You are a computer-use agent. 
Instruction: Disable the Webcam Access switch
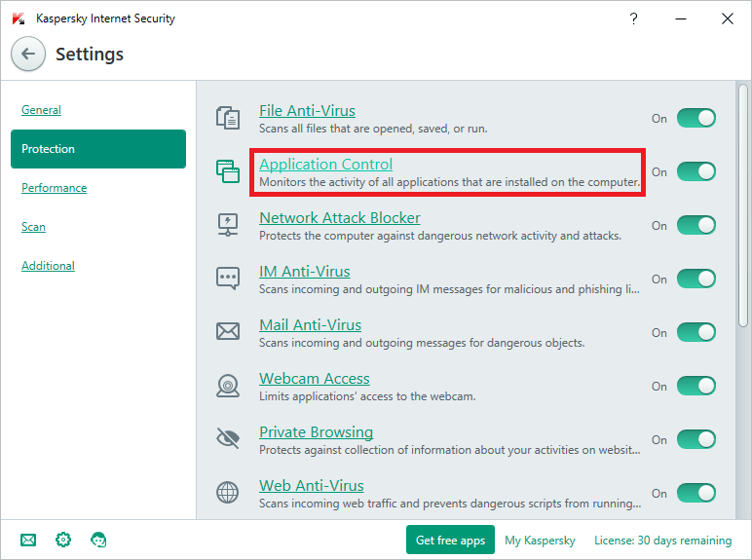pyautogui.click(x=696, y=386)
